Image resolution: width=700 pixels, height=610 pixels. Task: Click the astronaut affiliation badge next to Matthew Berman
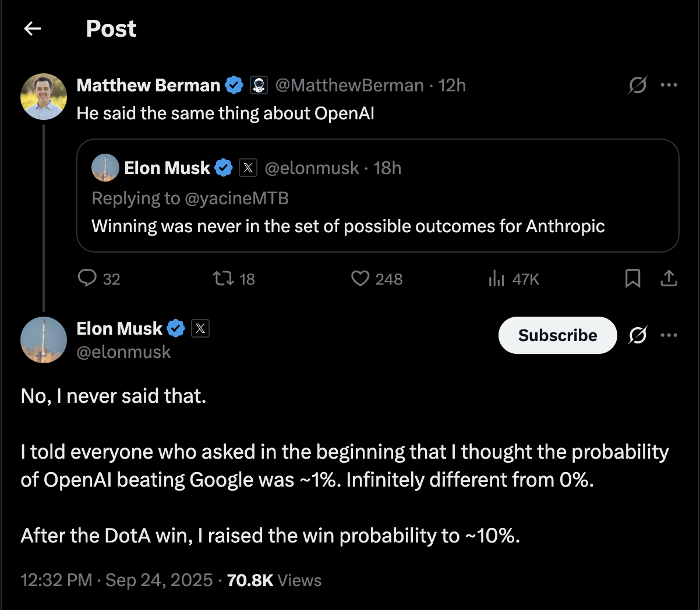[259, 85]
